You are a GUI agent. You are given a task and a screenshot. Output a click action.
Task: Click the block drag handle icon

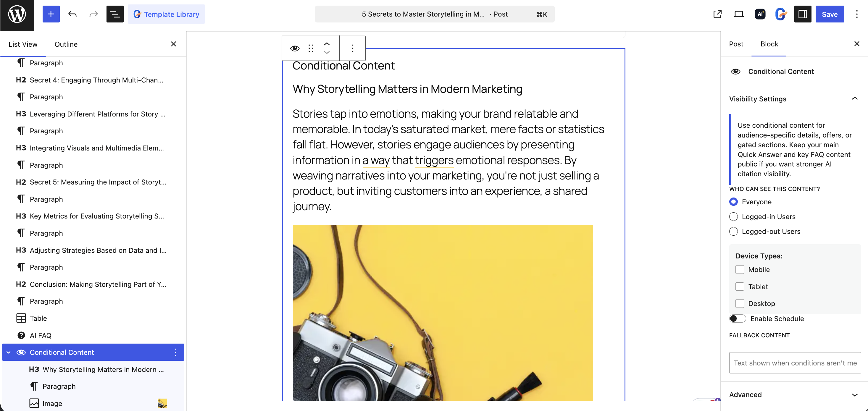click(x=311, y=48)
